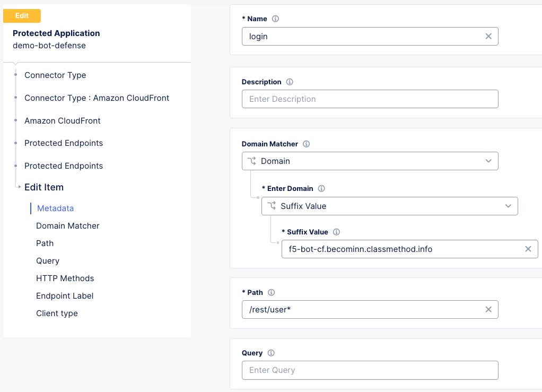Click the info icon beside Description
Screen dimensions: 542x392
pos(289,82)
